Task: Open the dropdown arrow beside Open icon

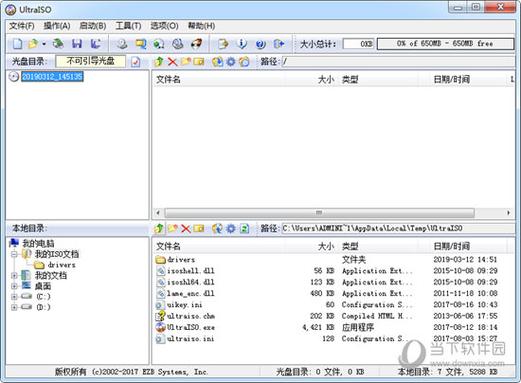Action: point(44,44)
